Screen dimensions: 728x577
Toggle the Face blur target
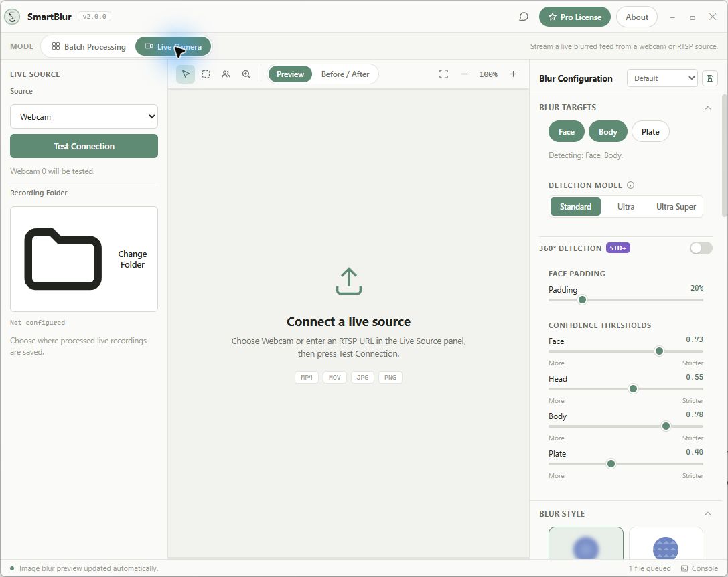pos(567,131)
